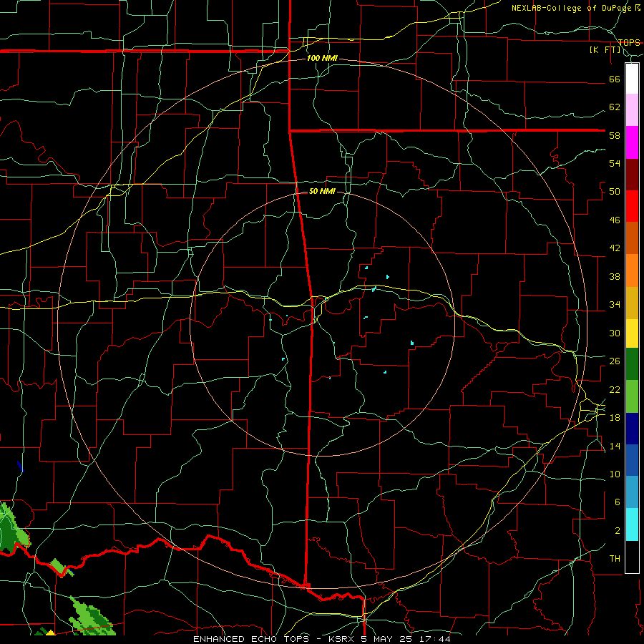Click the [K FT] units label
The width and height of the screenshot is (644, 644).
(x=605, y=50)
